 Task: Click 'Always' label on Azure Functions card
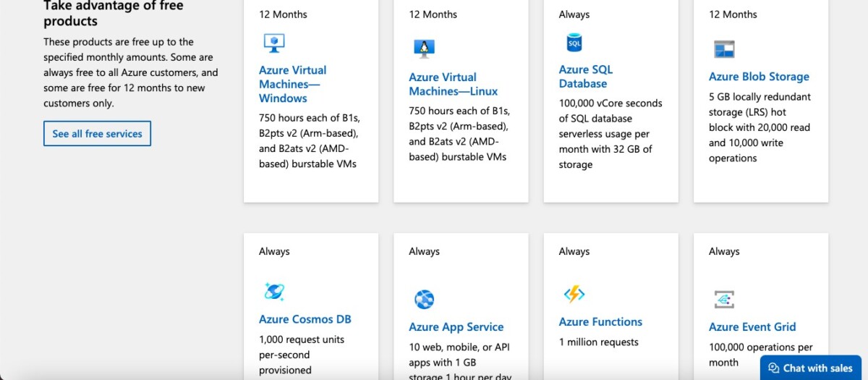click(574, 251)
